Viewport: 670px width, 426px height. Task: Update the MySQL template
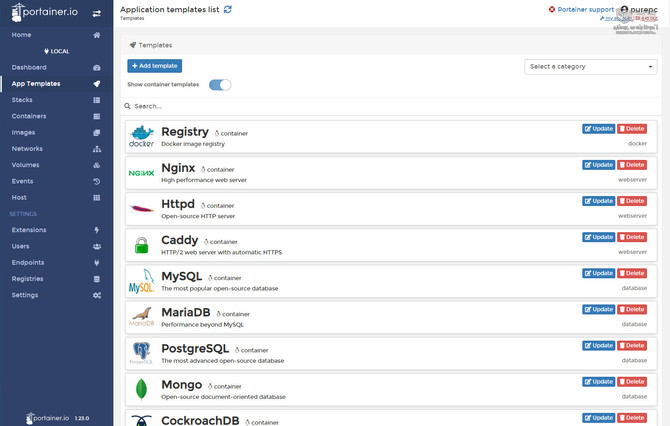click(599, 273)
